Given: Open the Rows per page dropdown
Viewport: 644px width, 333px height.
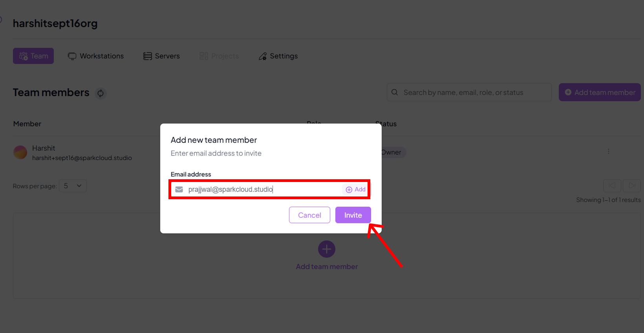Looking at the screenshot, I should point(73,186).
